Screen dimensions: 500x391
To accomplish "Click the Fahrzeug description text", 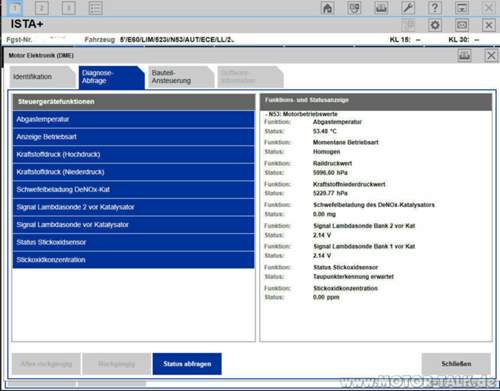I will [x=177, y=40].
